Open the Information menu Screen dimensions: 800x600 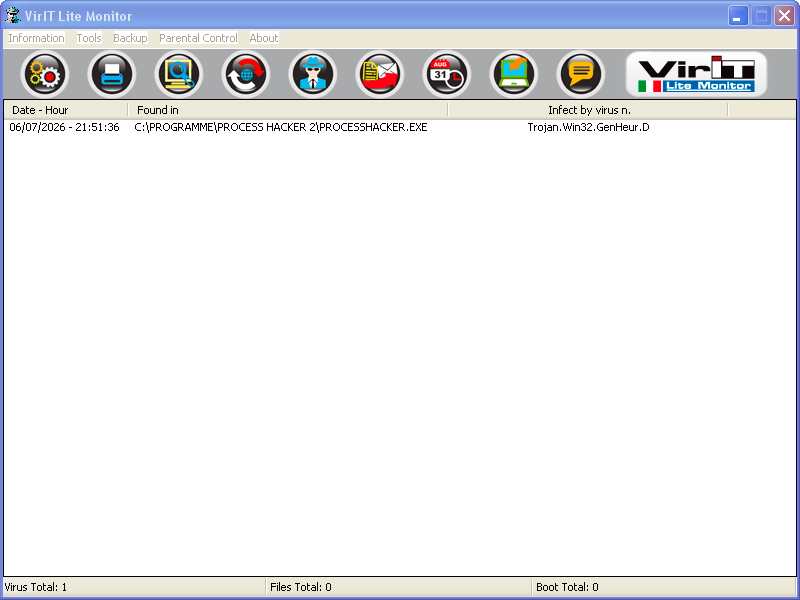[36, 38]
